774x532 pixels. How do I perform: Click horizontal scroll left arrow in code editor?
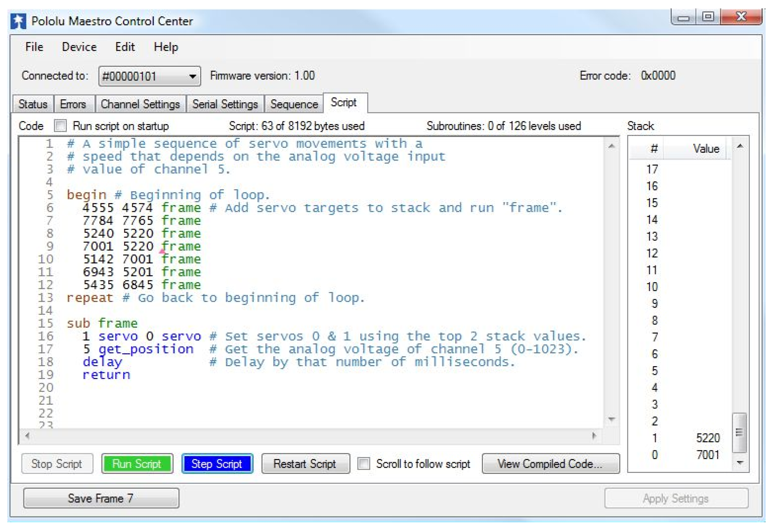[28, 435]
